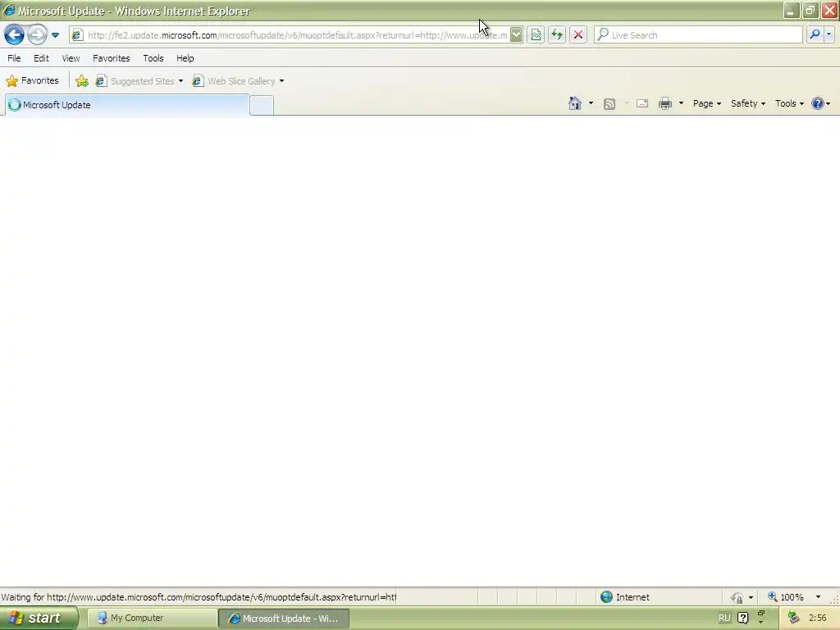Click the page icon in address bar
Image resolution: width=840 pixels, height=630 pixels.
pyautogui.click(x=77, y=35)
